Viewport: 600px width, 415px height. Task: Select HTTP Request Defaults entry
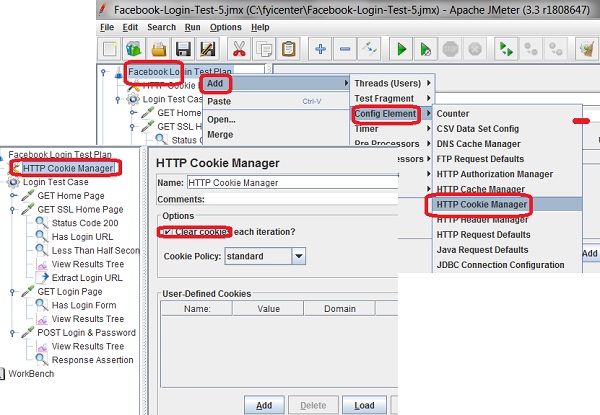(508, 235)
